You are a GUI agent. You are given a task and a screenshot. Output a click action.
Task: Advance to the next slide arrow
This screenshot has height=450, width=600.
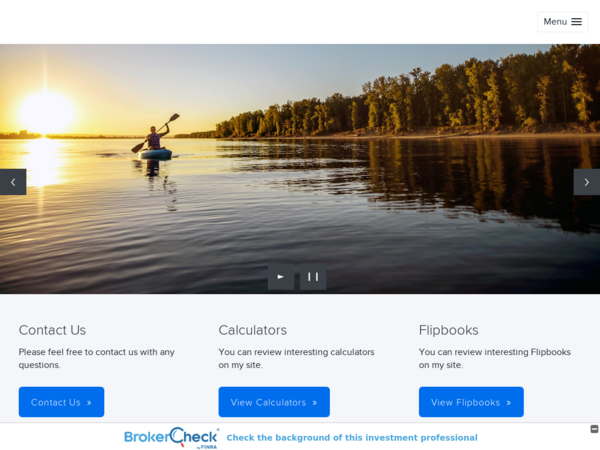click(x=586, y=182)
